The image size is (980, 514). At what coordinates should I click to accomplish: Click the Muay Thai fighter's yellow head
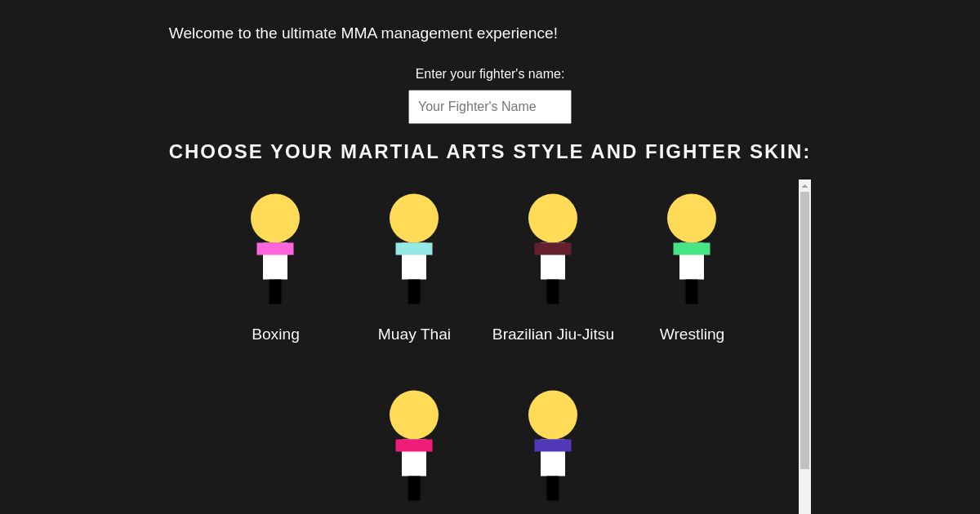coord(414,218)
